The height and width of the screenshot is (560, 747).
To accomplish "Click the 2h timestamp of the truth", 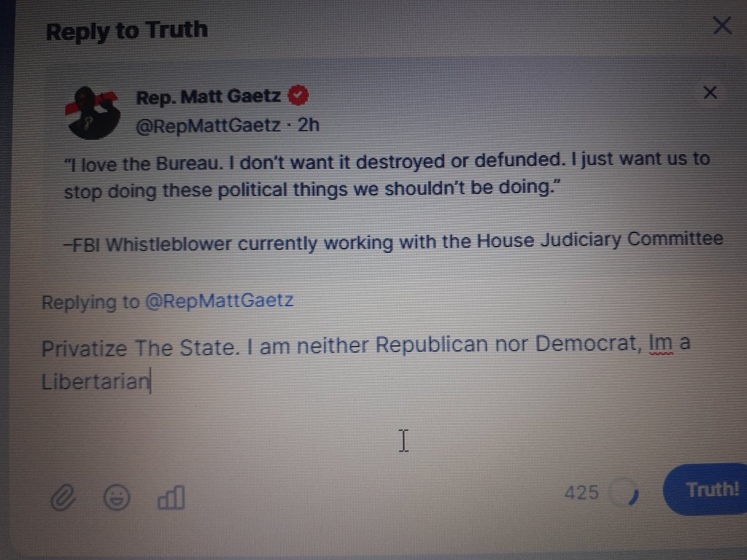I will 309,125.
